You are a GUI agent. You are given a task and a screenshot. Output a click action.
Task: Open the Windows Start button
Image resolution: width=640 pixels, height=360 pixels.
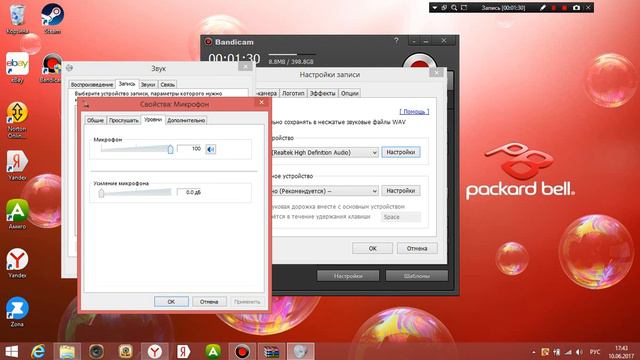click(x=11, y=352)
